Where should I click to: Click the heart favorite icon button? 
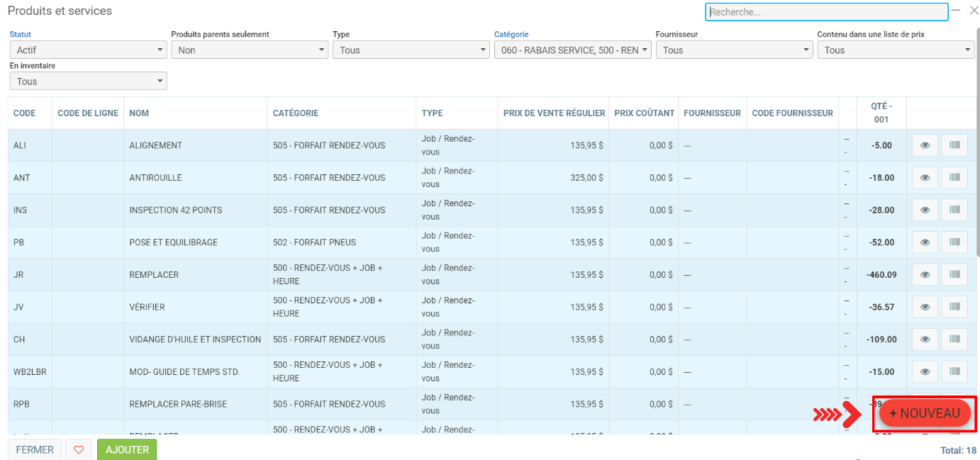click(79, 449)
